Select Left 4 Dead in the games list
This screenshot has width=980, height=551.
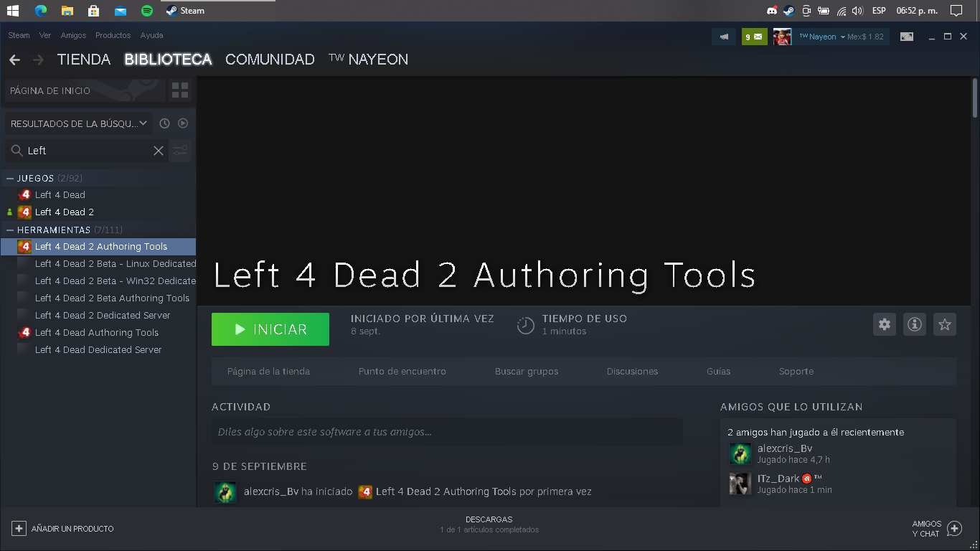click(x=98, y=194)
